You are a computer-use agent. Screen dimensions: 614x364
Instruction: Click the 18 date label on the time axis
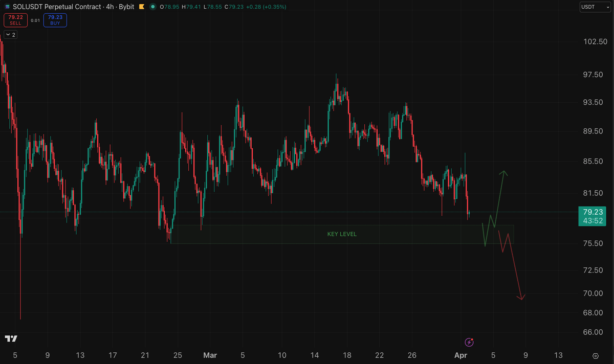347,355
